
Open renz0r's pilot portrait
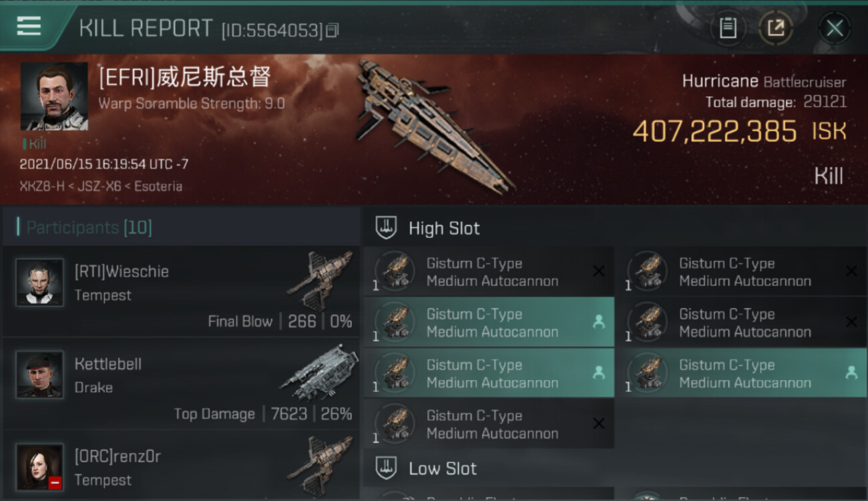(40, 467)
